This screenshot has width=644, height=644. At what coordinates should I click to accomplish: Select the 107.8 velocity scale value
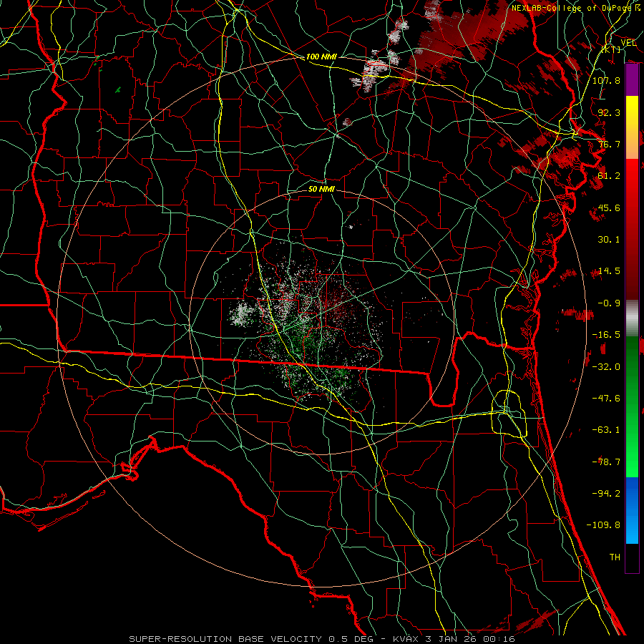[606, 80]
